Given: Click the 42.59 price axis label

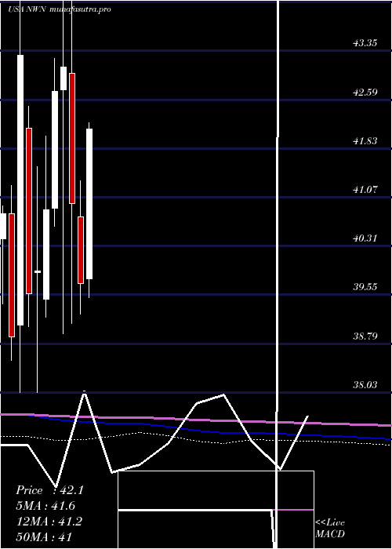Looking at the screenshot, I should [365, 93].
